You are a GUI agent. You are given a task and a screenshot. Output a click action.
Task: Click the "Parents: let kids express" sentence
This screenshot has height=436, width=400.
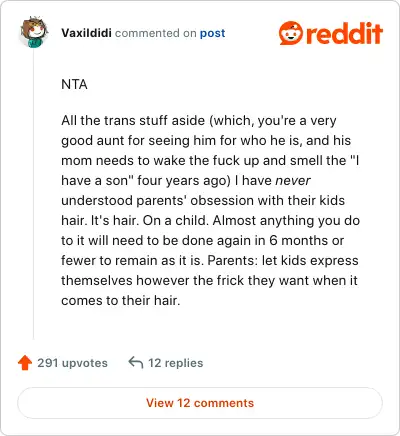point(283,260)
